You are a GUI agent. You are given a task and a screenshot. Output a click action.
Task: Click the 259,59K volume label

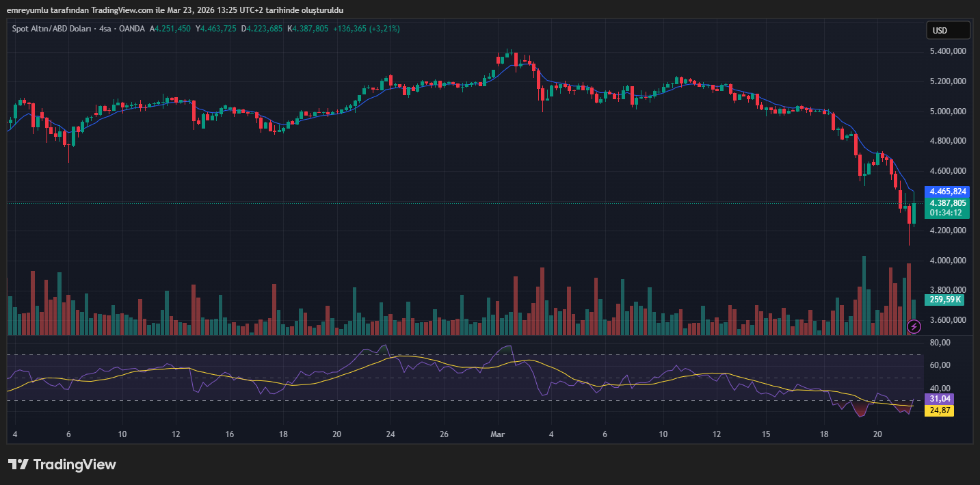point(944,300)
